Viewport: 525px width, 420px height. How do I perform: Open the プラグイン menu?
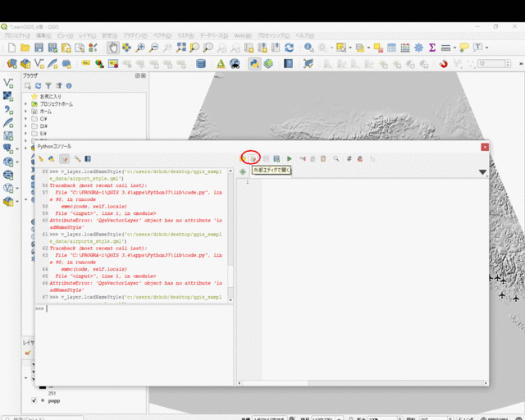(x=135, y=36)
